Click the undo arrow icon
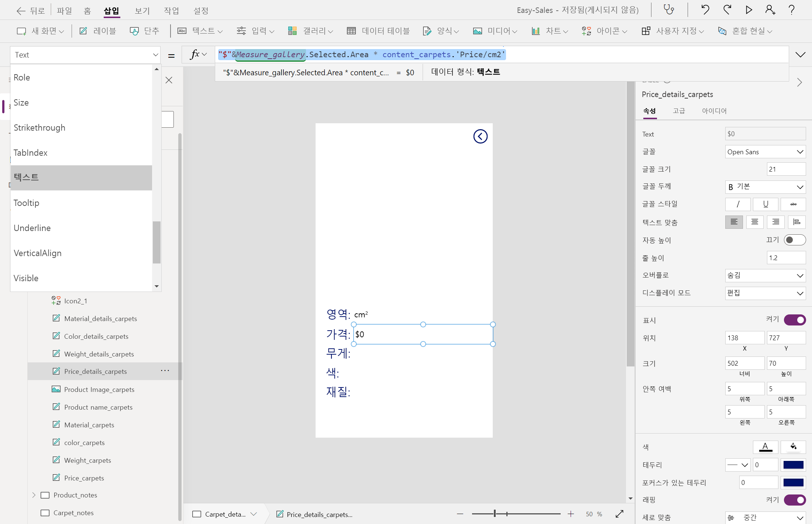The height and width of the screenshot is (524, 812). pos(705,10)
